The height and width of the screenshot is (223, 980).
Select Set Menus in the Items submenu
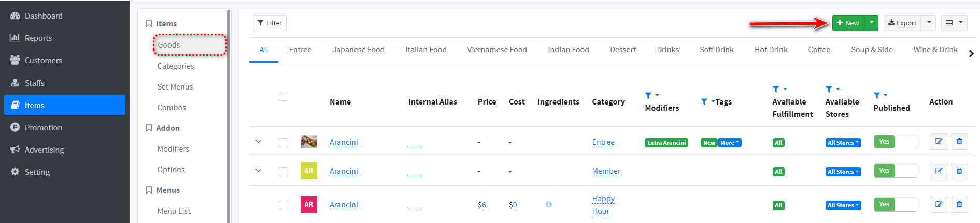(175, 87)
